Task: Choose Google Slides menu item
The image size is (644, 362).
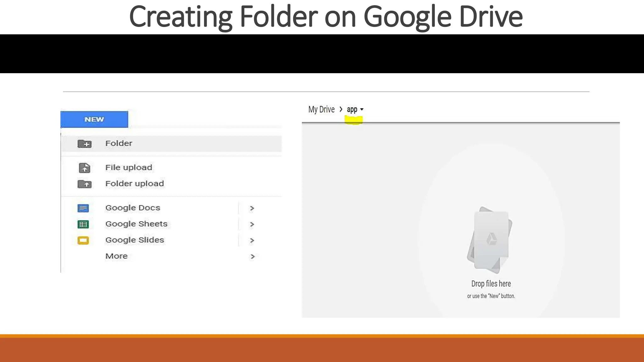Action: [135, 240]
